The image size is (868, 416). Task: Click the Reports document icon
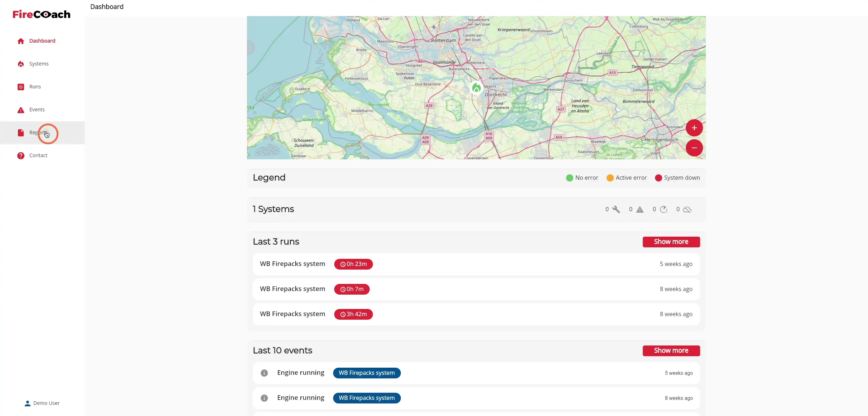click(21, 132)
